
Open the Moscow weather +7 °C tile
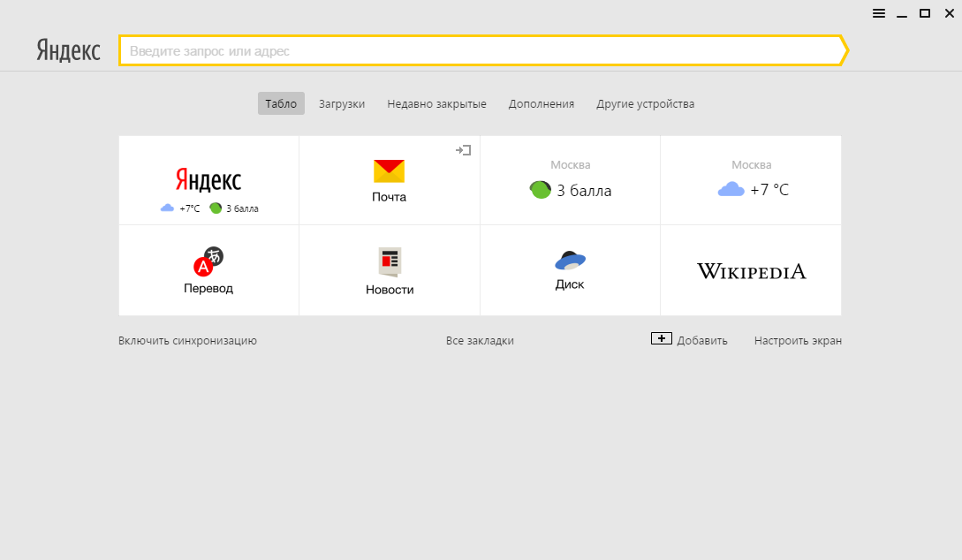[751, 180]
